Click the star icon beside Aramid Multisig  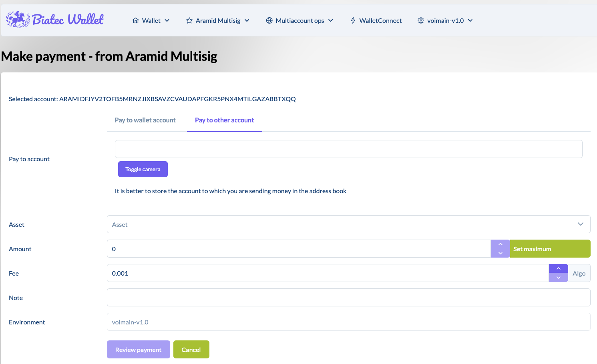[x=189, y=21]
